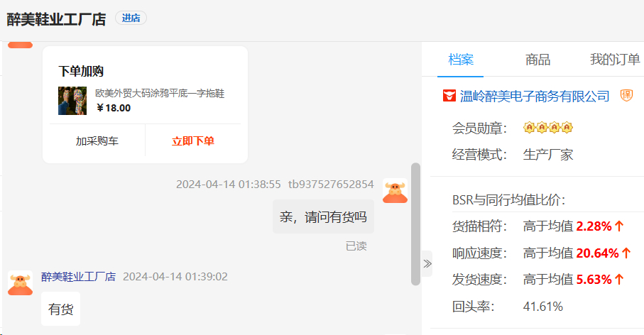
Task: Click the 下单加购 card heading
Action: (x=81, y=71)
